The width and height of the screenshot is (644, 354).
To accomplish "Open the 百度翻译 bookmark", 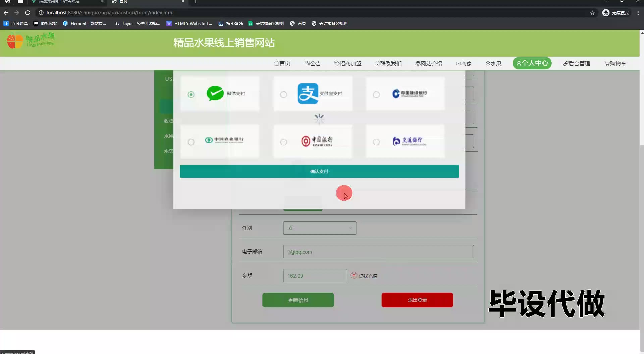I will click(x=15, y=23).
